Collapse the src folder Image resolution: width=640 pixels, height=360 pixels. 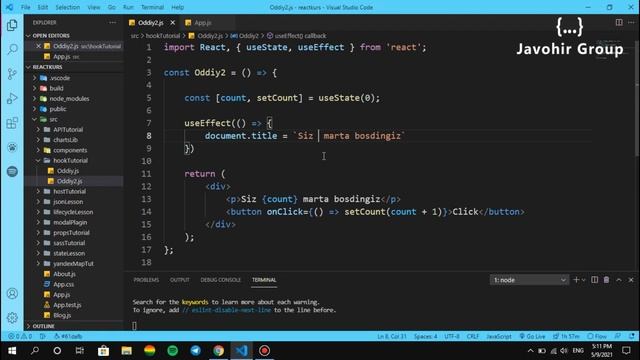coord(53,120)
